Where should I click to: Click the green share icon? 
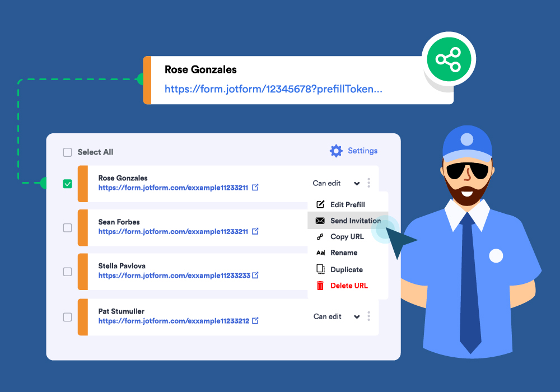(447, 59)
